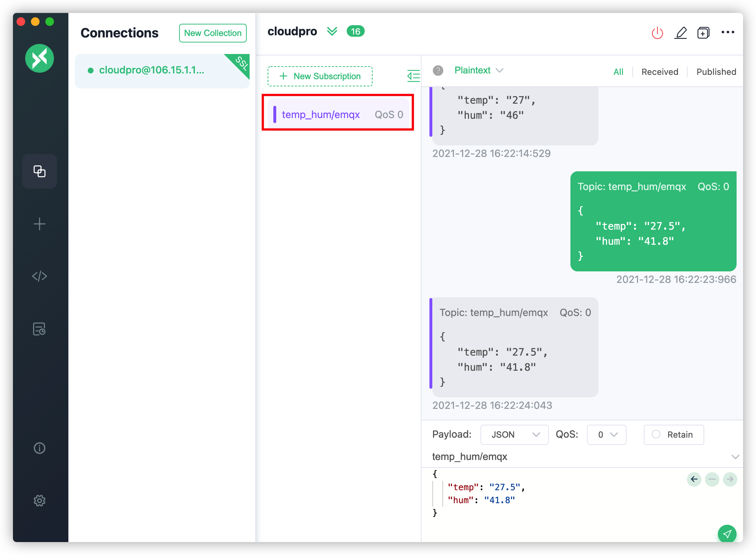Open the three-dots more menu
The width and height of the screenshot is (756, 555).
tap(728, 32)
